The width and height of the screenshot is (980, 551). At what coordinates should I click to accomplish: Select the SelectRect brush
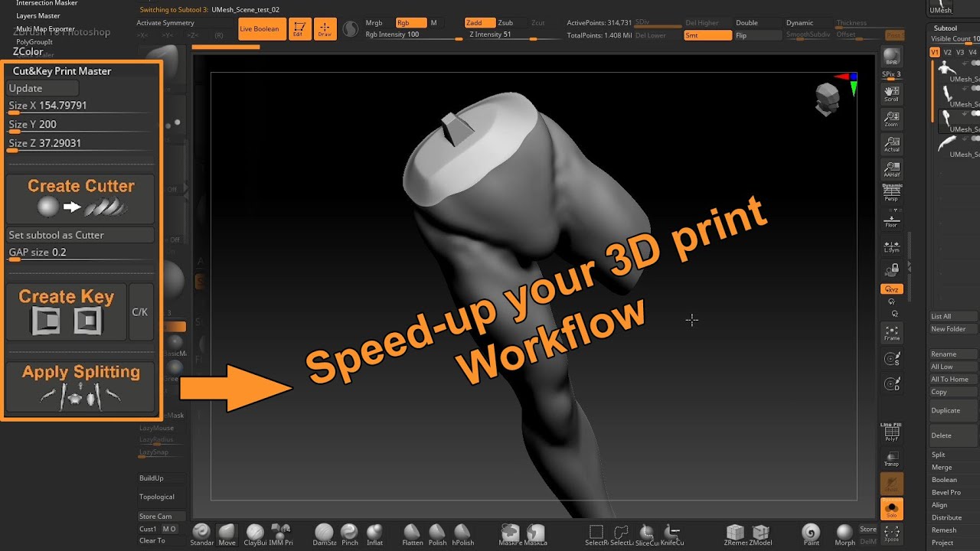coord(596,534)
